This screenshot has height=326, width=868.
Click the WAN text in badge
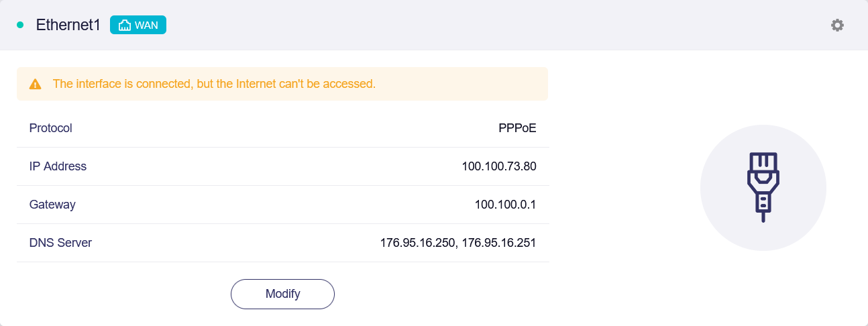point(147,25)
